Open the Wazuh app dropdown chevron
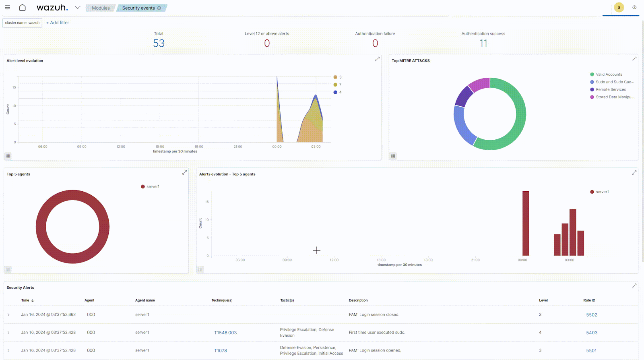This screenshot has width=644, height=360. click(78, 8)
